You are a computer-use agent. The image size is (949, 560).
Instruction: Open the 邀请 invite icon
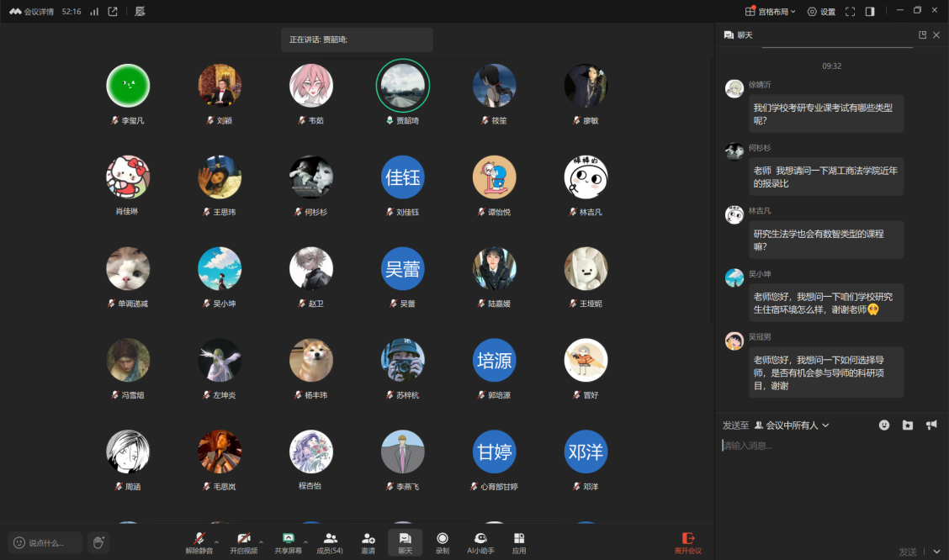368,542
